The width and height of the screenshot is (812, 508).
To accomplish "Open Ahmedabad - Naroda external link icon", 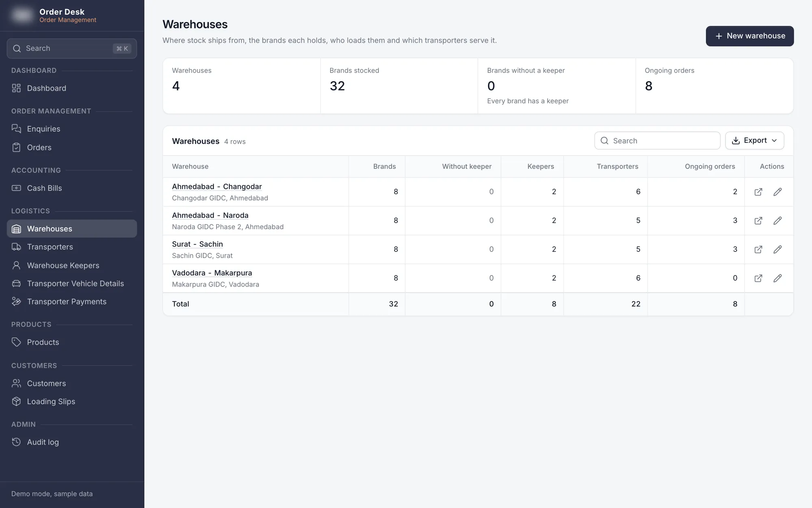I will [758, 221].
